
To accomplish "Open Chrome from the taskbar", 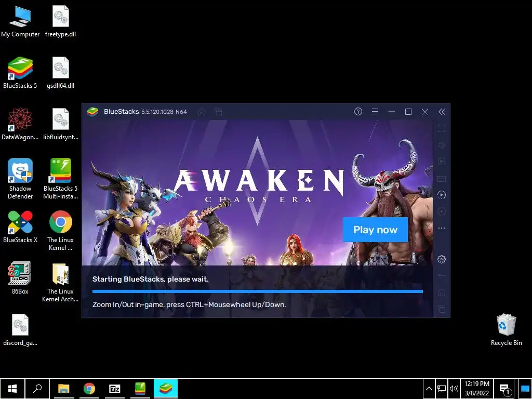I will click(89, 389).
